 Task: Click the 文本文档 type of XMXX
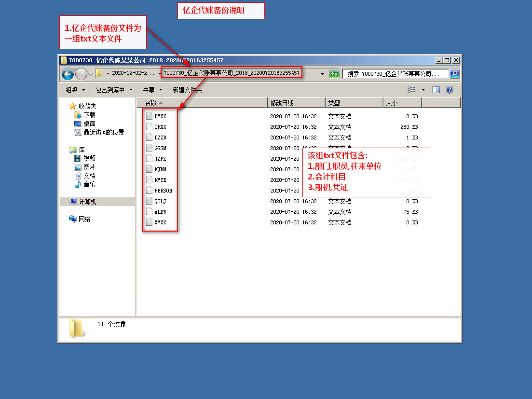[340, 222]
